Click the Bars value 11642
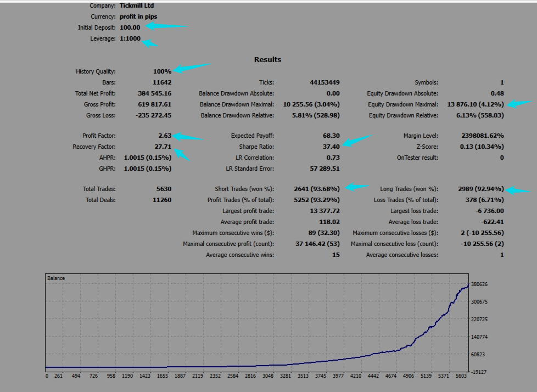 [162, 82]
